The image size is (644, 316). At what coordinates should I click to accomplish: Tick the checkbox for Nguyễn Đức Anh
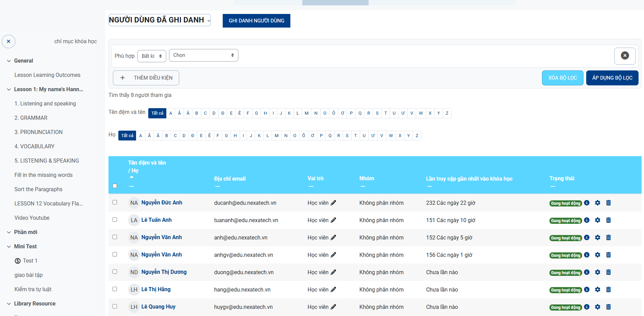coord(115,202)
